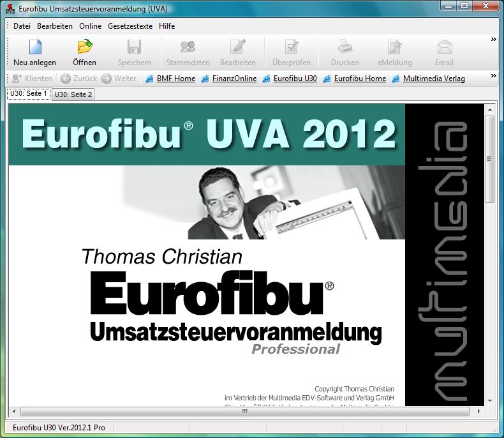Viewport: 504px width, 438px height.
Task: Click the Drucken printer icon
Action: click(345, 47)
